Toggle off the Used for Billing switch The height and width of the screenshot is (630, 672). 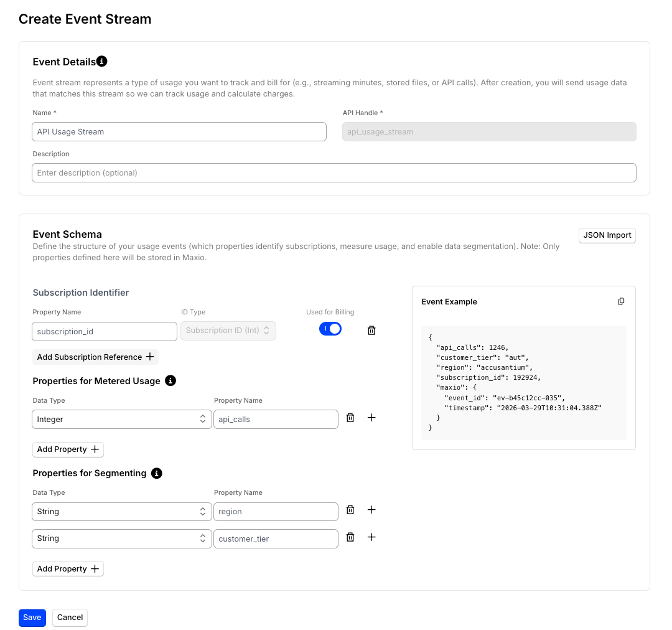pyautogui.click(x=330, y=329)
